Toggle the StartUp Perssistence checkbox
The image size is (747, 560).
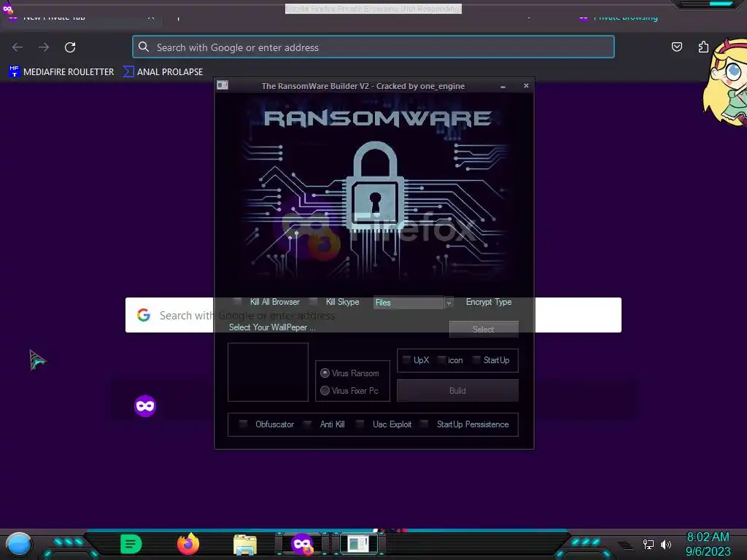[424, 424]
